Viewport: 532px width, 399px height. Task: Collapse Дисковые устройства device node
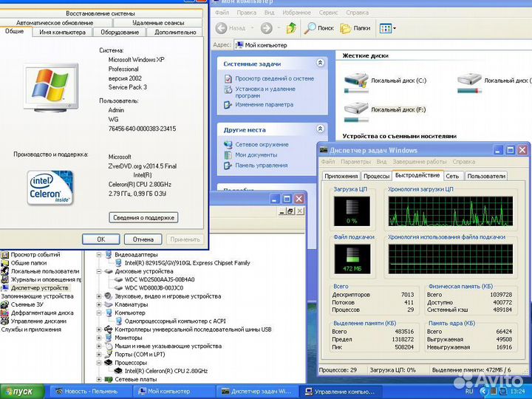(x=99, y=271)
